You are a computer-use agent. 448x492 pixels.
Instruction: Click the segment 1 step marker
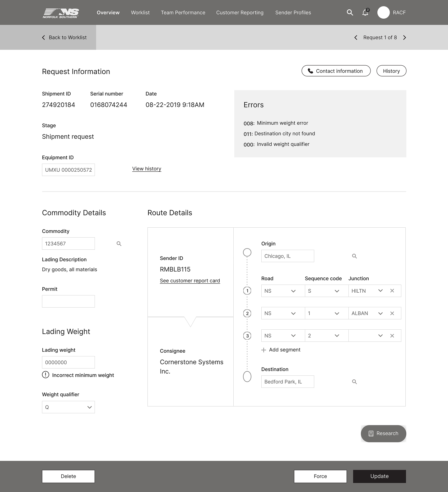[247, 291]
